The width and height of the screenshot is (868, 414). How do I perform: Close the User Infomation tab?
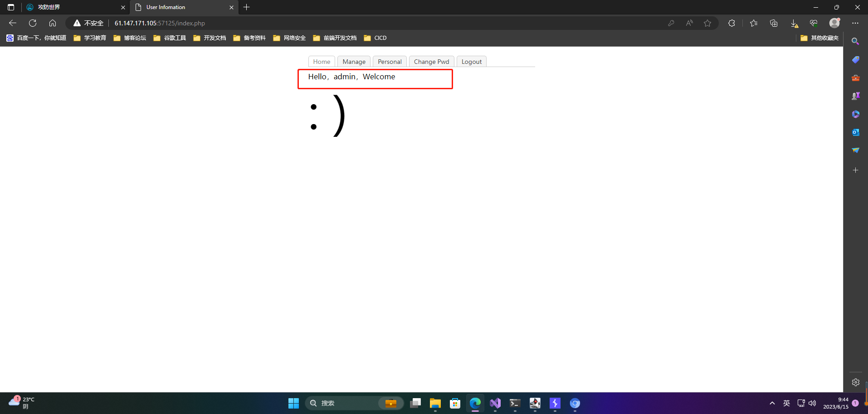(231, 7)
